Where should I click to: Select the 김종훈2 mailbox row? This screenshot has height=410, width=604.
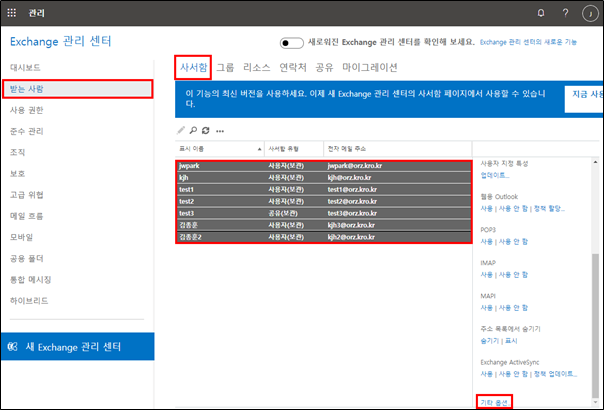click(x=324, y=237)
